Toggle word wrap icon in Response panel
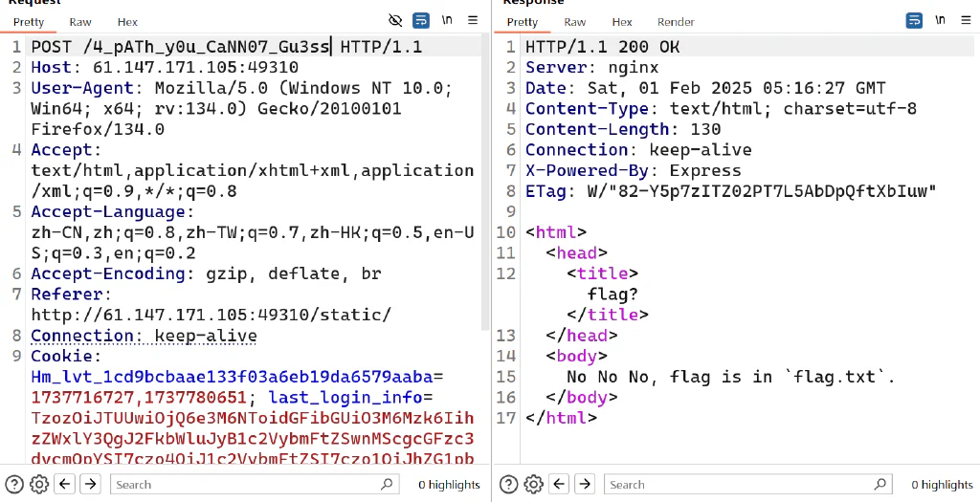980x502 pixels. 914,21
